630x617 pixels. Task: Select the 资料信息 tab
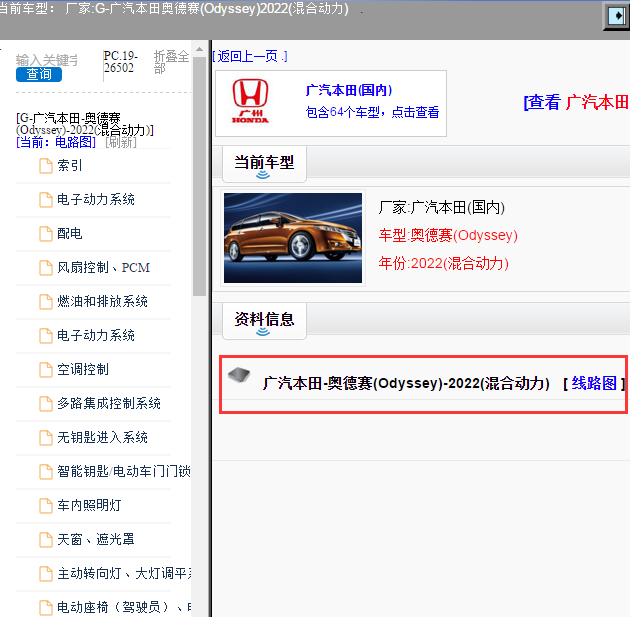coord(264,321)
